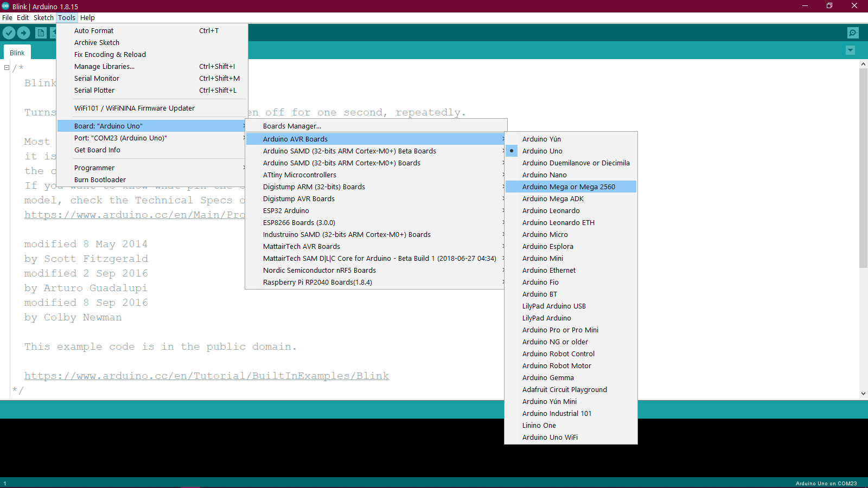Expand ATtiny Microcontrollers submenu

(x=376, y=175)
